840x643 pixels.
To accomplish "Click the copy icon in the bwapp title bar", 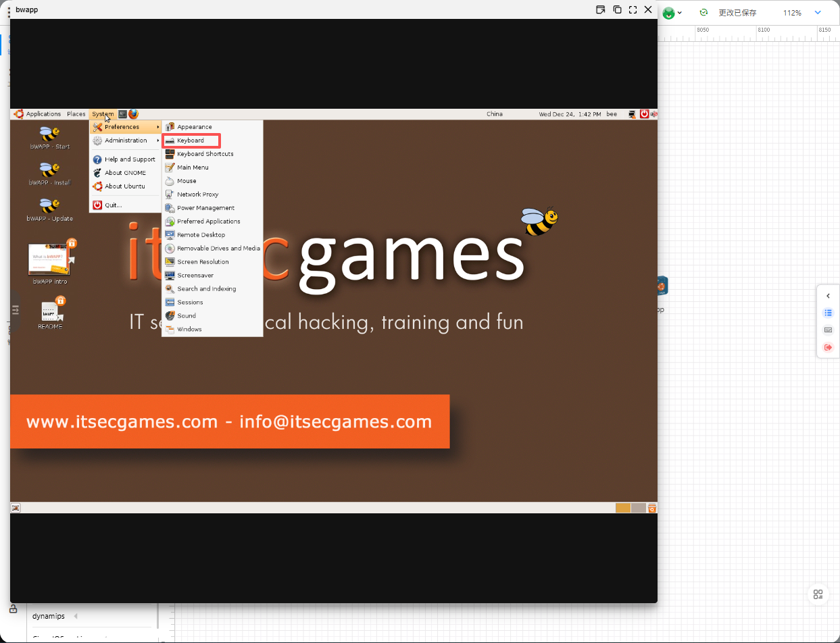I will click(x=617, y=9).
